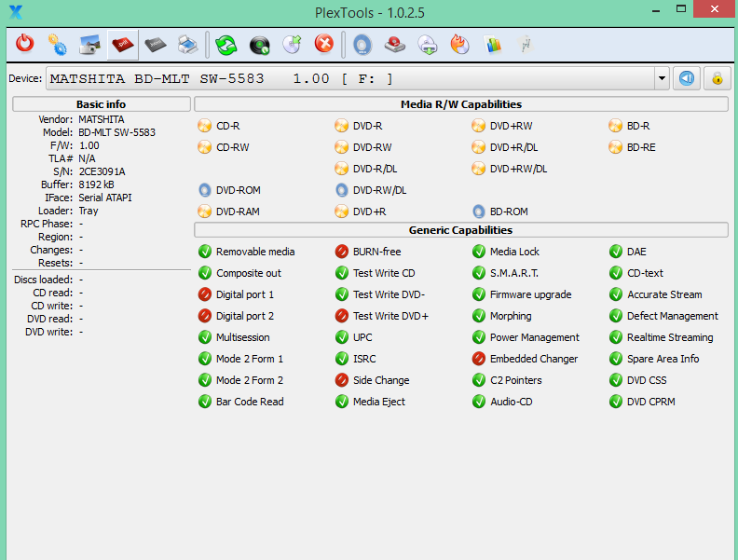Click the Media Eject label
The width and height of the screenshot is (738, 560).
point(379,402)
